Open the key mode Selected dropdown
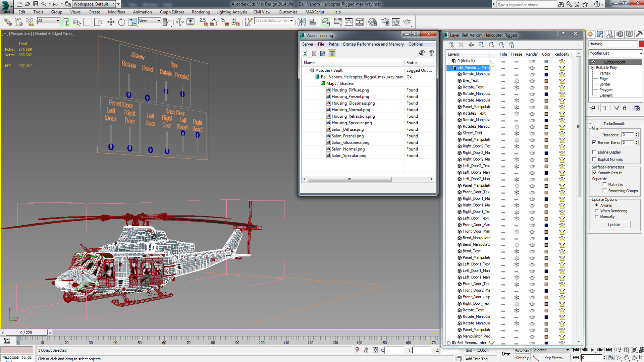This screenshot has height=362, width=644. point(551,350)
